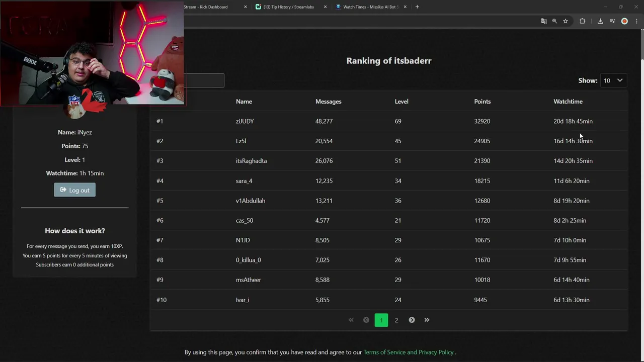
Task: Open the Chrome three-dot menu
Action: [x=636, y=21]
